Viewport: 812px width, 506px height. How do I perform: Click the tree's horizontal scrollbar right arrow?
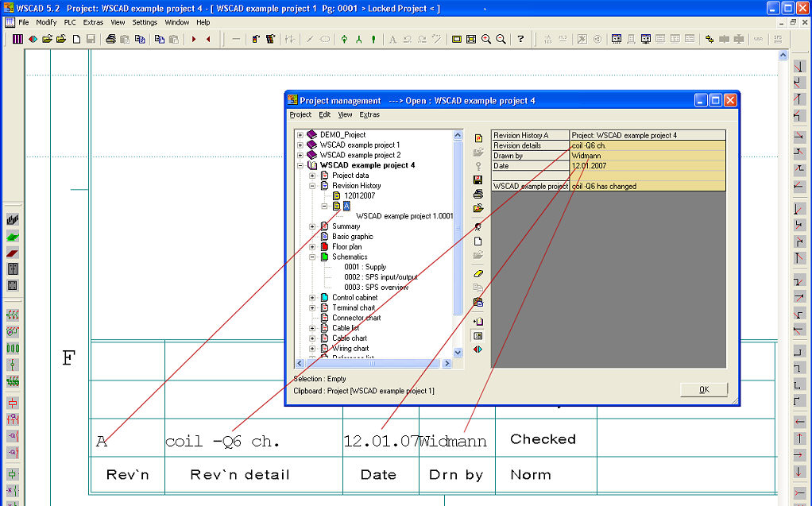pos(447,364)
